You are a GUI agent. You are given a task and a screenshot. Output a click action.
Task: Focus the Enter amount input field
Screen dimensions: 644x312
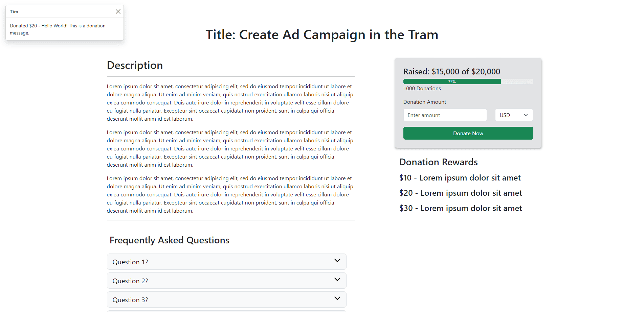(445, 115)
